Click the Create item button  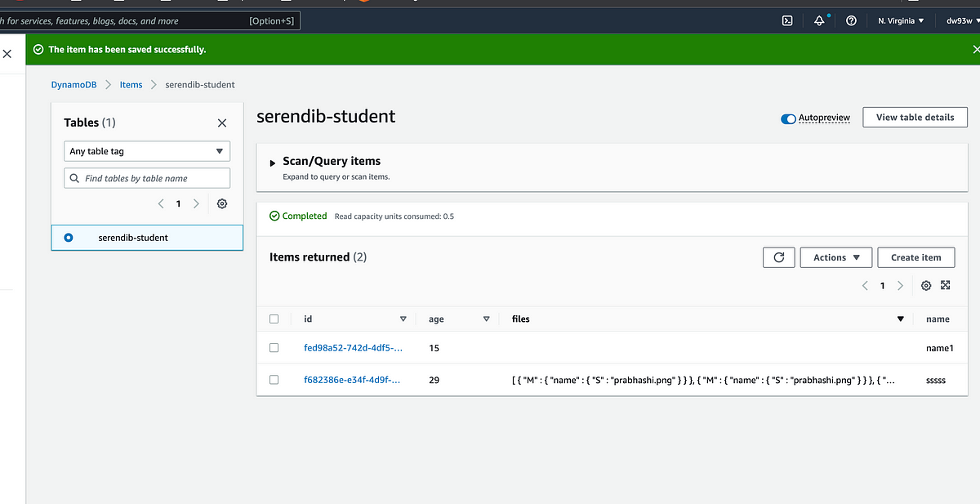click(916, 257)
